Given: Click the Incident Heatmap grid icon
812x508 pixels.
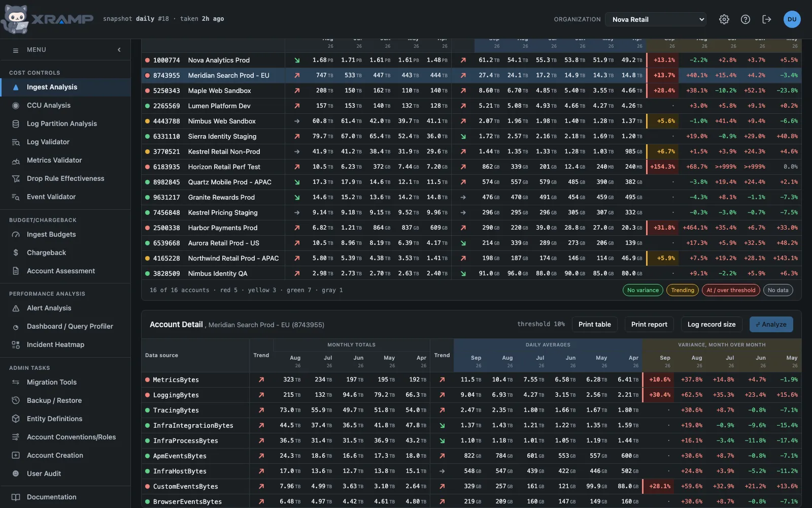Looking at the screenshot, I should pyautogui.click(x=16, y=345).
